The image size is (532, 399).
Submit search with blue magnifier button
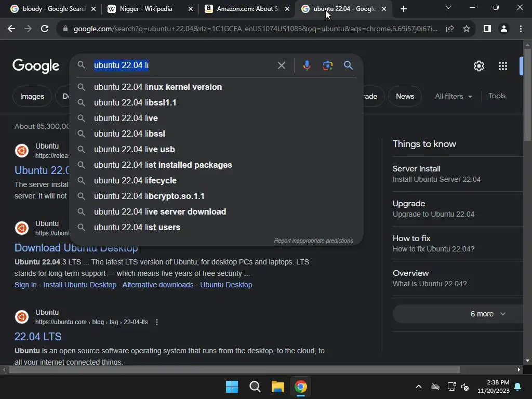(348, 65)
